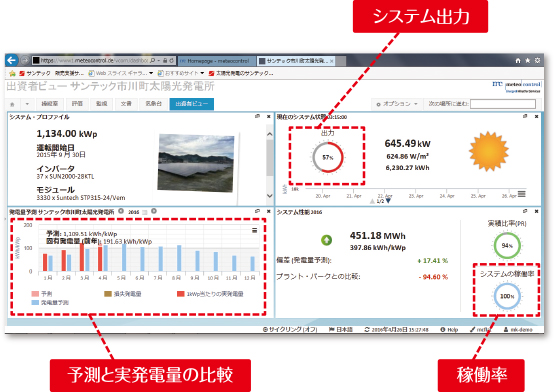Click the address bar URL field

pyautogui.click(x=94, y=61)
